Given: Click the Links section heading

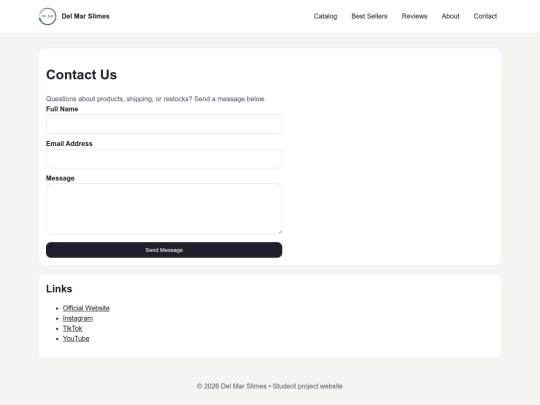Looking at the screenshot, I should [x=59, y=289].
